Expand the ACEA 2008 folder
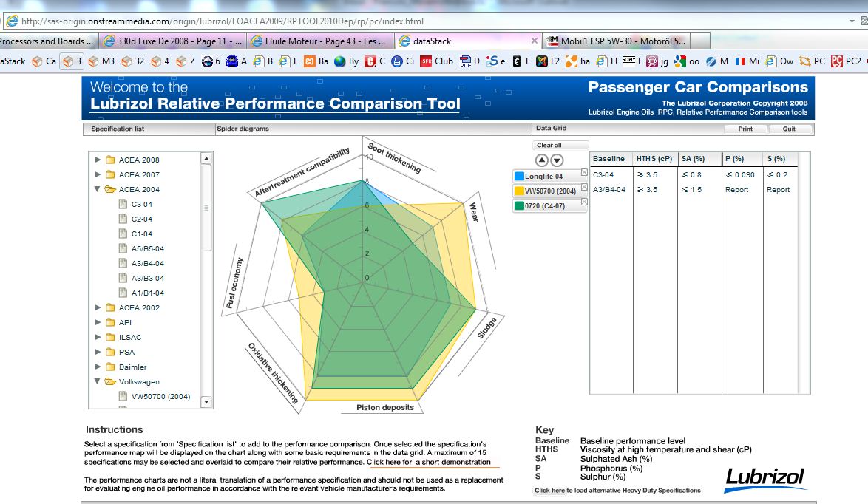The width and height of the screenshot is (868, 504). click(x=98, y=160)
